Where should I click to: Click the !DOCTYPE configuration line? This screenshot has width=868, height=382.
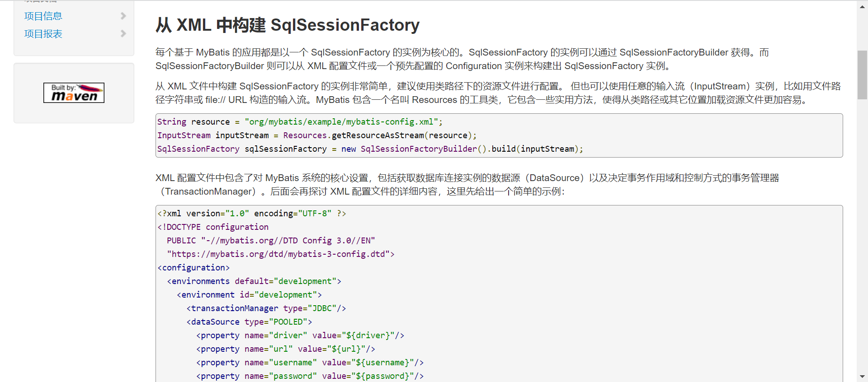tap(213, 227)
